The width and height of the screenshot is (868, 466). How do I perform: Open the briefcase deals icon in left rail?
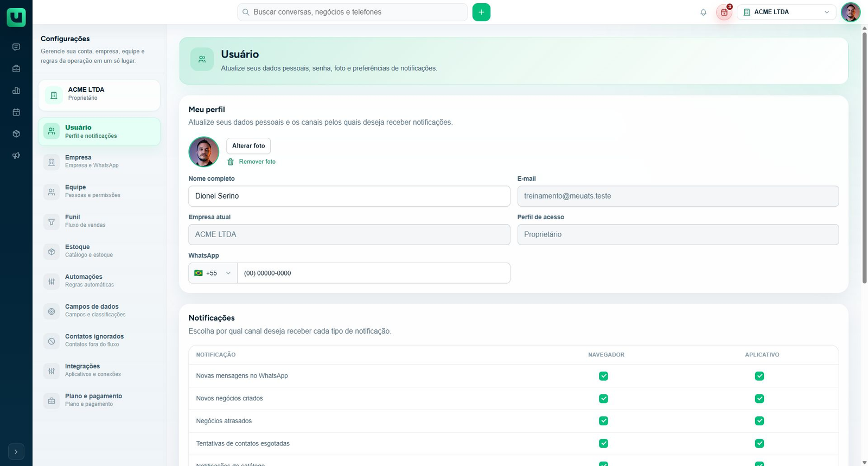[16, 69]
